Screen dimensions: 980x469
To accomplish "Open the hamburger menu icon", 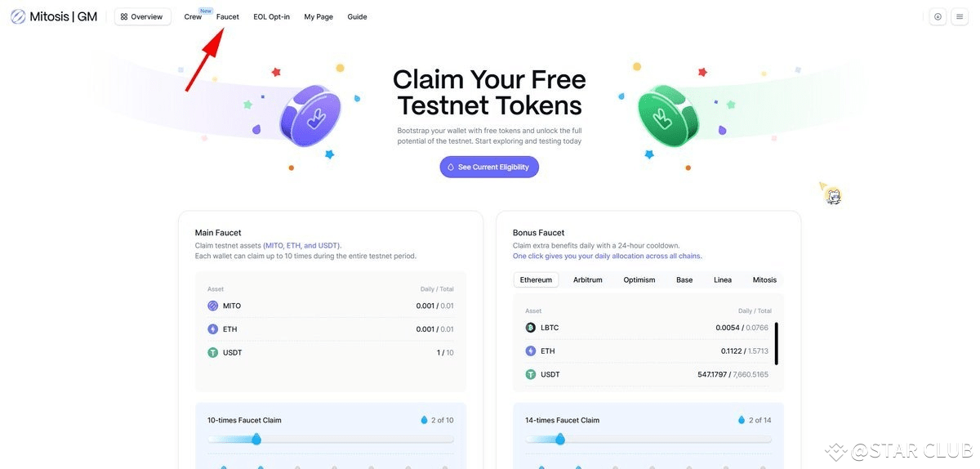I will tap(960, 16).
